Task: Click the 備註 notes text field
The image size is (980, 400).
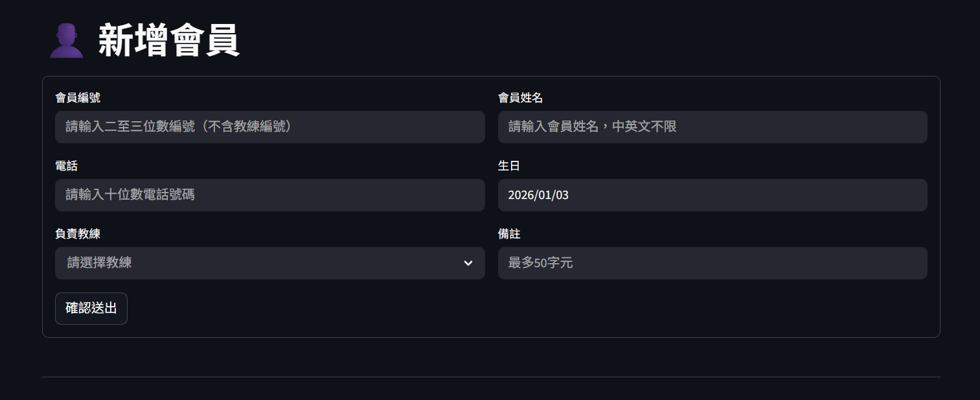Action: pos(712,263)
